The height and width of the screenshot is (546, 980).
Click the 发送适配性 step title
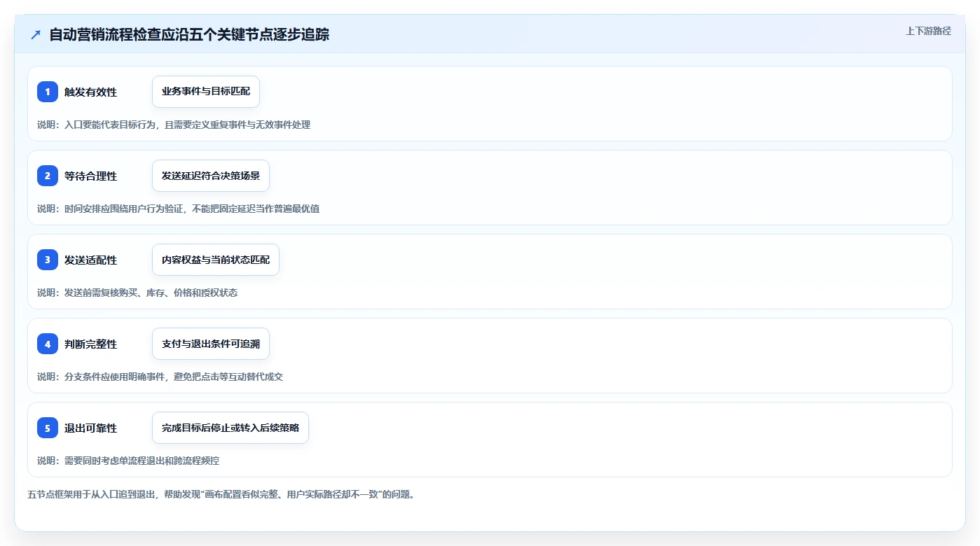tap(90, 260)
